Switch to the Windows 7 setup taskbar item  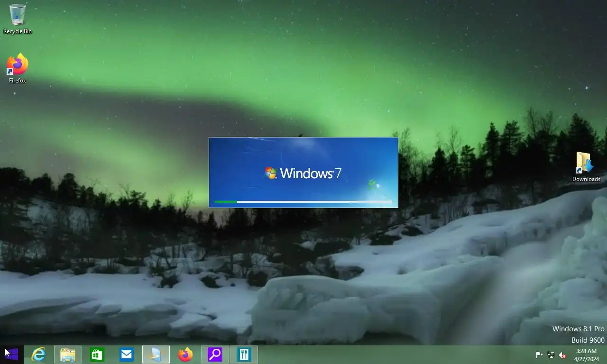pyautogui.click(x=156, y=355)
